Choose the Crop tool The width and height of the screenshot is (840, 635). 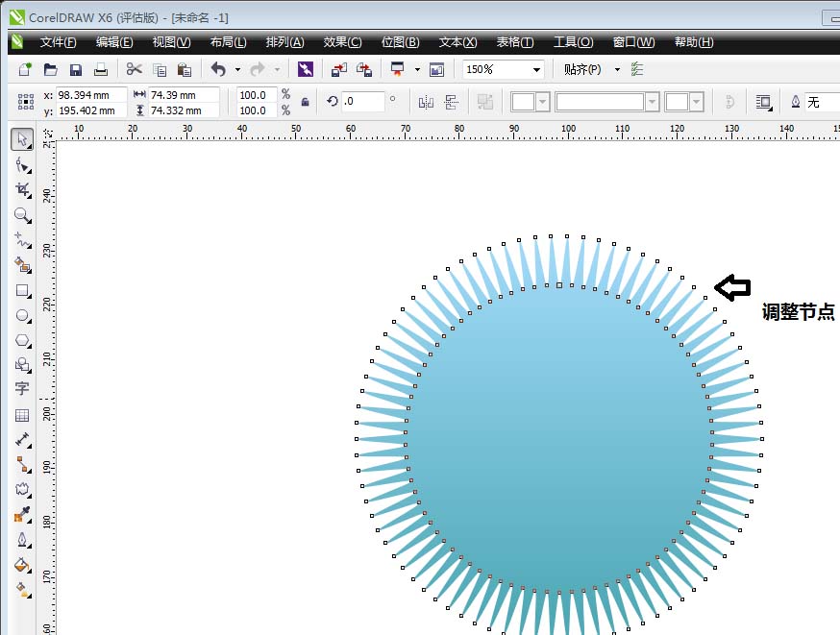(x=21, y=190)
